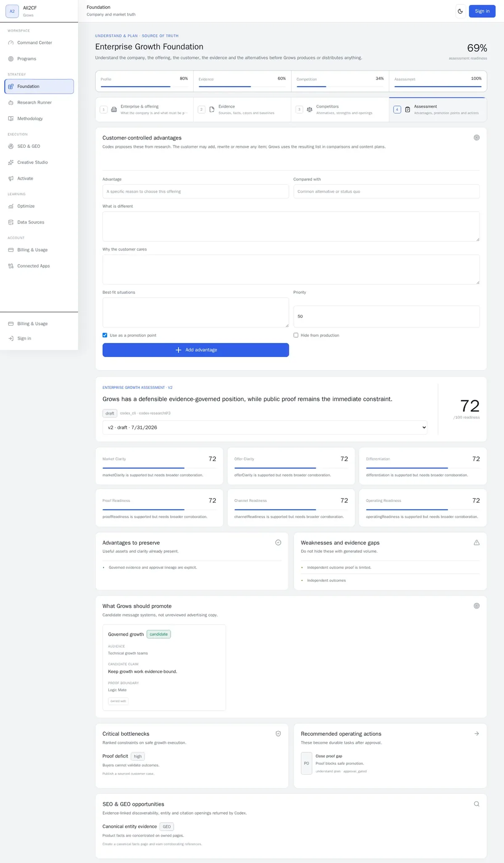Click the scales icon on Competitors step

point(310,110)
